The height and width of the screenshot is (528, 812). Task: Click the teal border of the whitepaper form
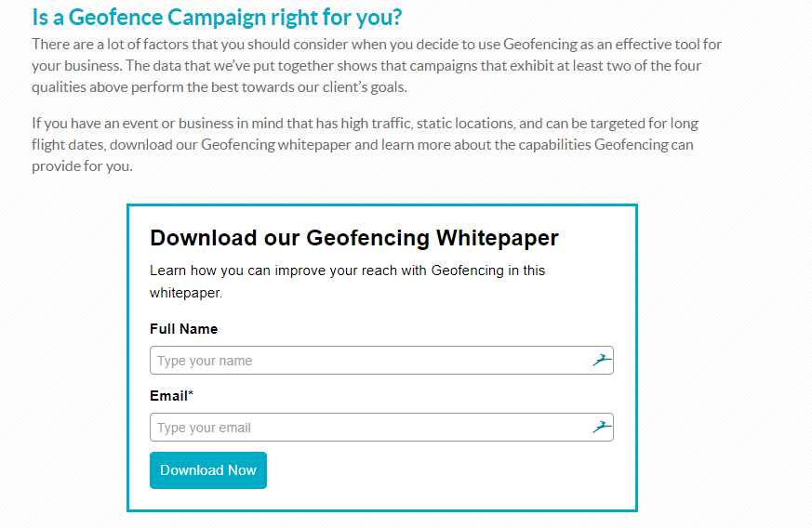point(382,205)
